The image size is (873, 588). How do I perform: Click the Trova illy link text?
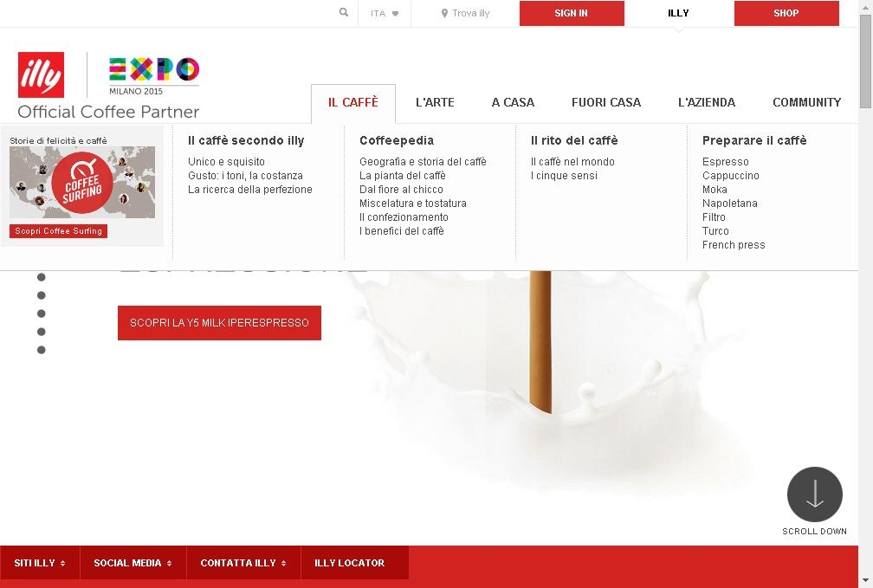(x=471, y=13)
